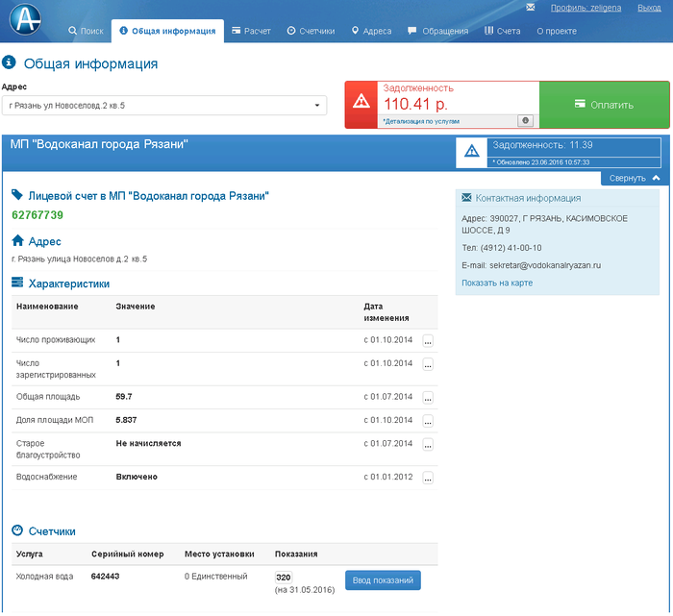Click the red debt warning triangle icon
The image size is (673, 616).
point(361,103)
